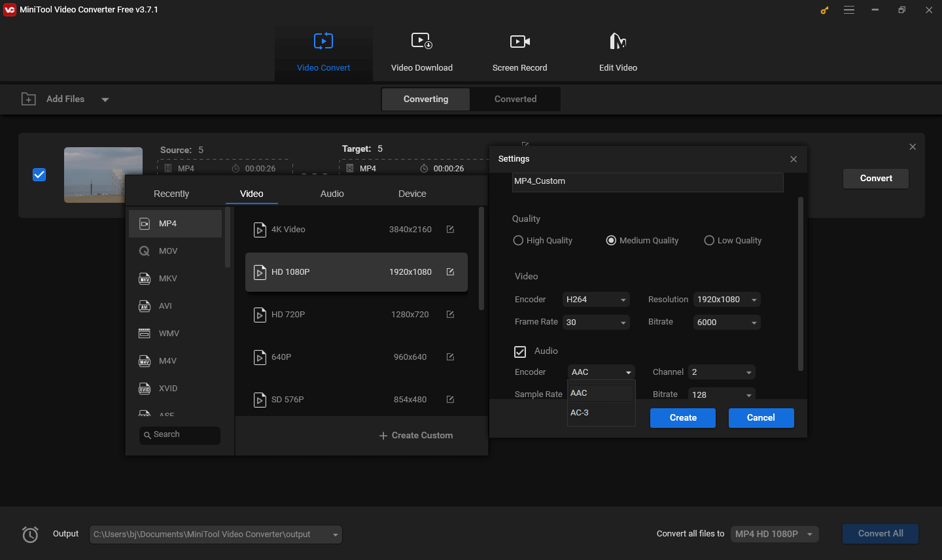942x560 pixels.
Task: Choose M4V format in the list
Action: [x=175, y=361]
